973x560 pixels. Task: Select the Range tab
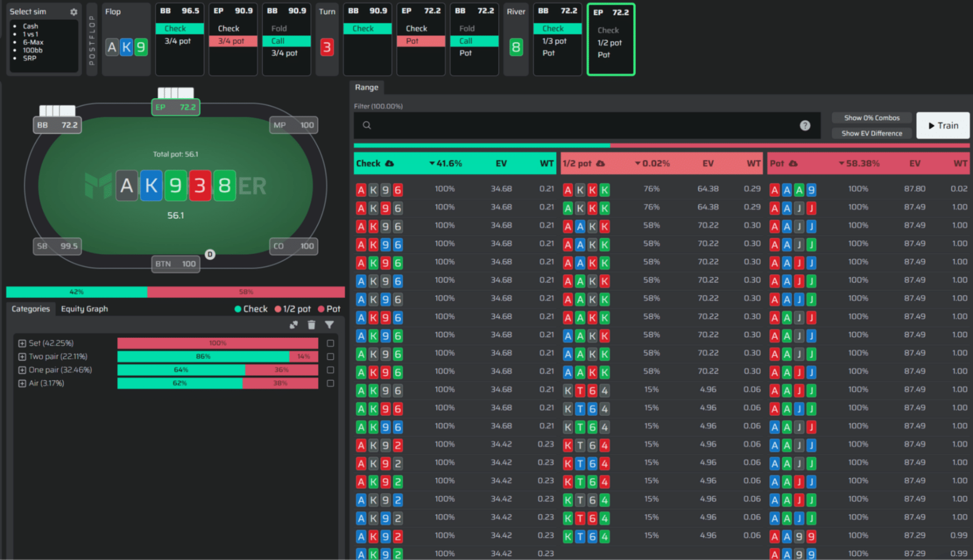coord(366,87)
